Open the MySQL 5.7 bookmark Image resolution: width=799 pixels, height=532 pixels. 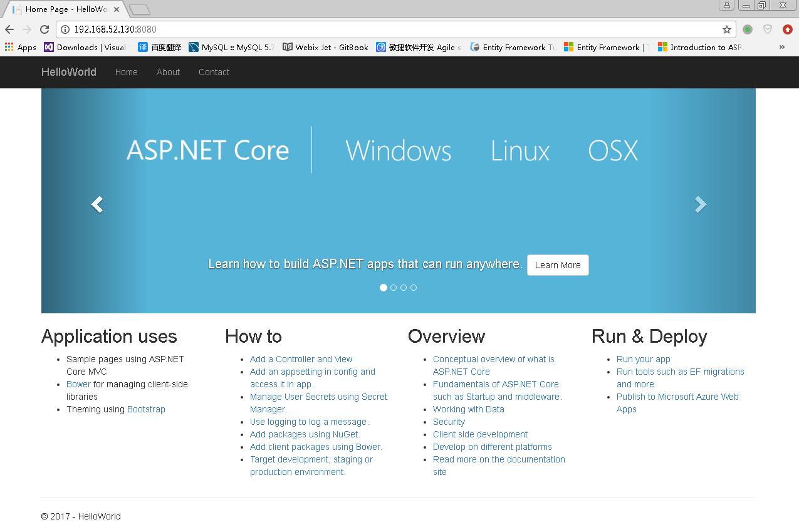(231, 47)
